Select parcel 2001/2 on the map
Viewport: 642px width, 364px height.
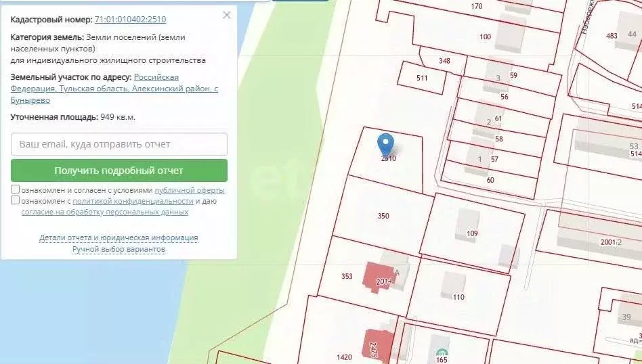point(611,242)
